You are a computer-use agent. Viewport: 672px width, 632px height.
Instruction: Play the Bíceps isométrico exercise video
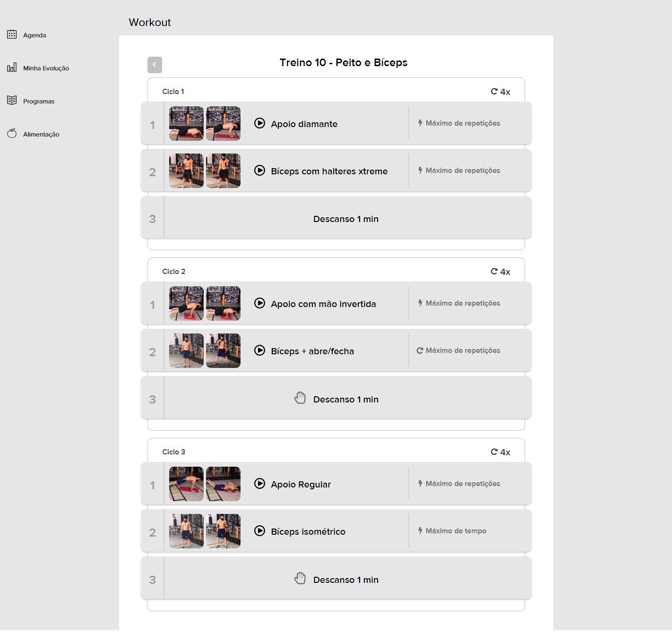259,531
